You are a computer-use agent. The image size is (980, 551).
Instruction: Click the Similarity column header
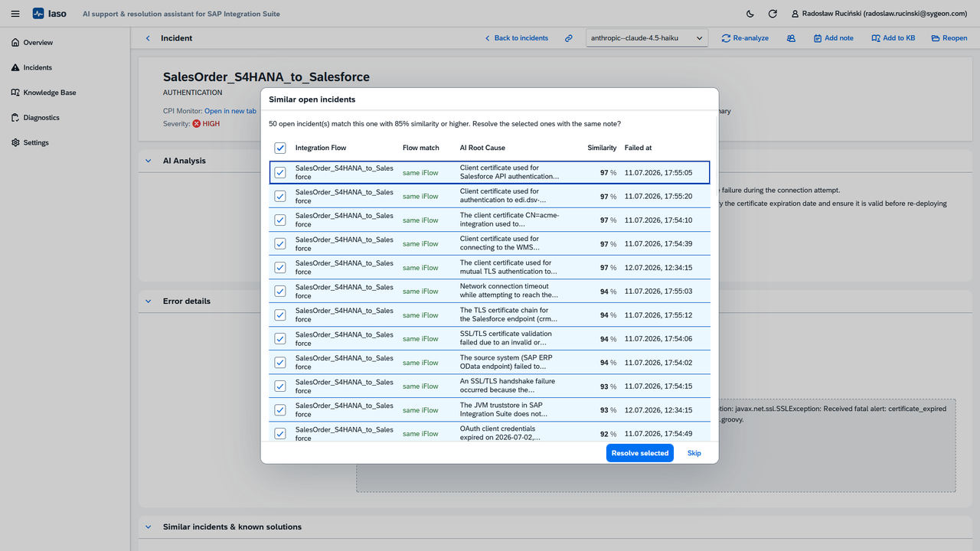tap(602, 148)
